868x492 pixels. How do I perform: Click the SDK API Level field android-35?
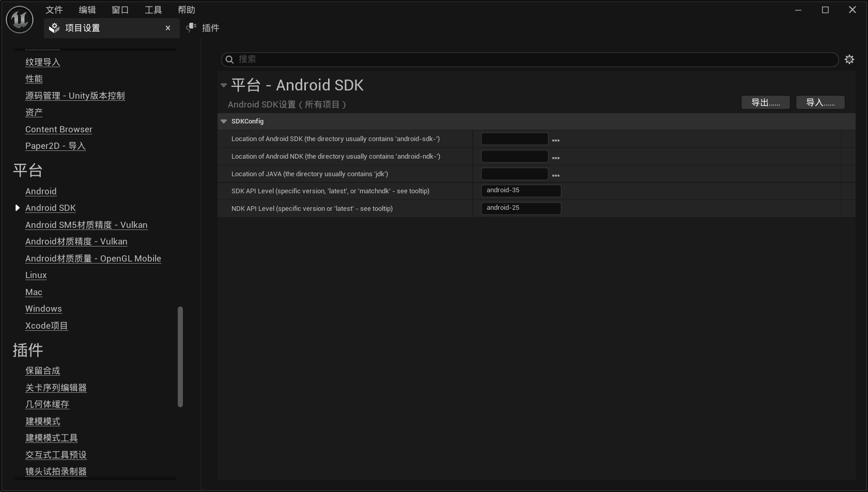pos(521,191)
